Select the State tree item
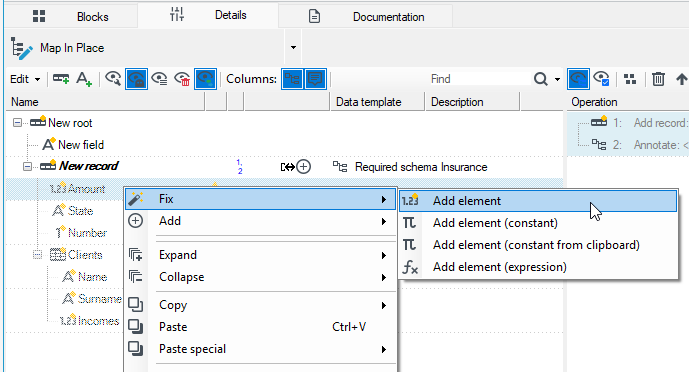This screenshot has width=689, height=372. [80, 211]
